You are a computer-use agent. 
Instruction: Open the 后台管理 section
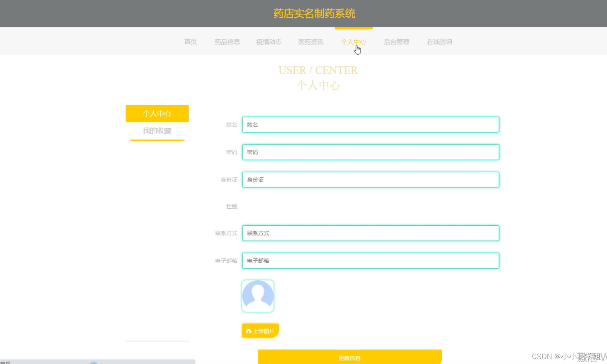tap(396, 42)
